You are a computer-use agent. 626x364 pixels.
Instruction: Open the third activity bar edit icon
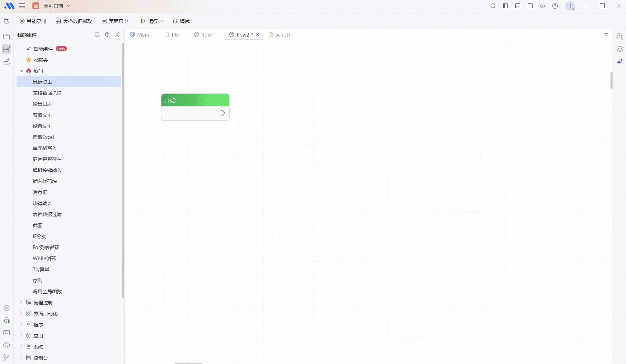pos(7,61)
